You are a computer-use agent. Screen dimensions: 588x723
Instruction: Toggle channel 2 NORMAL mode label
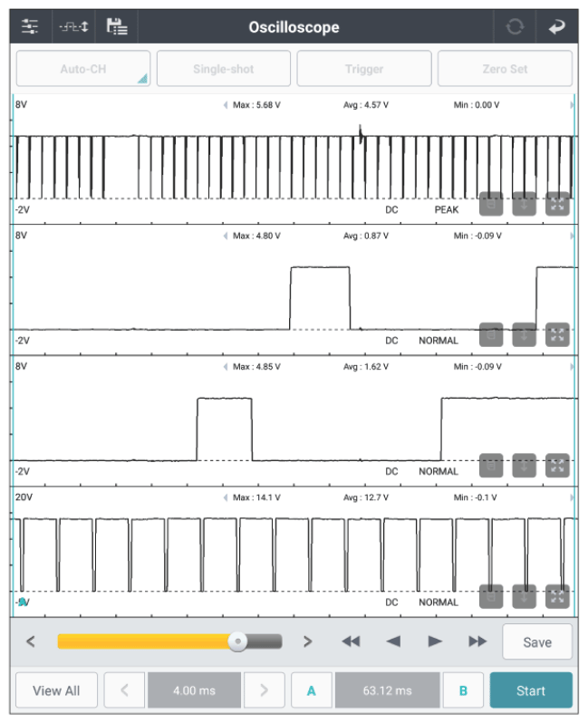(439, 341)
